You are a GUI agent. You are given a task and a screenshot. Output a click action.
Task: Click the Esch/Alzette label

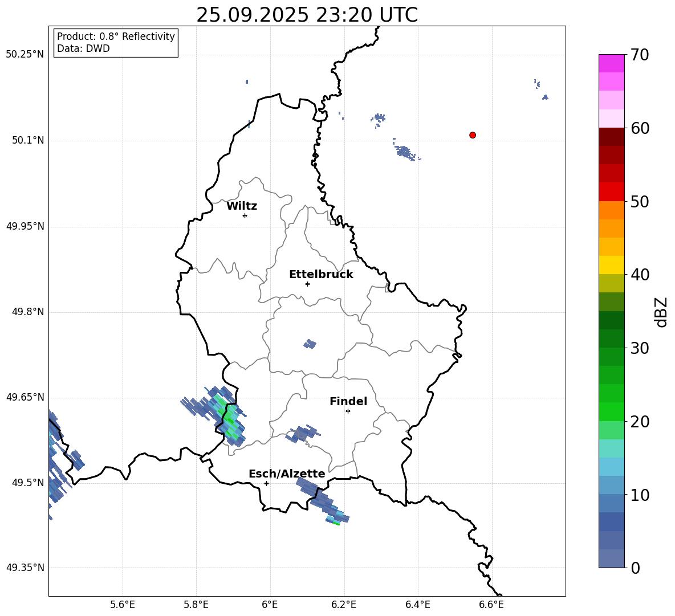[x=287, y=474]
